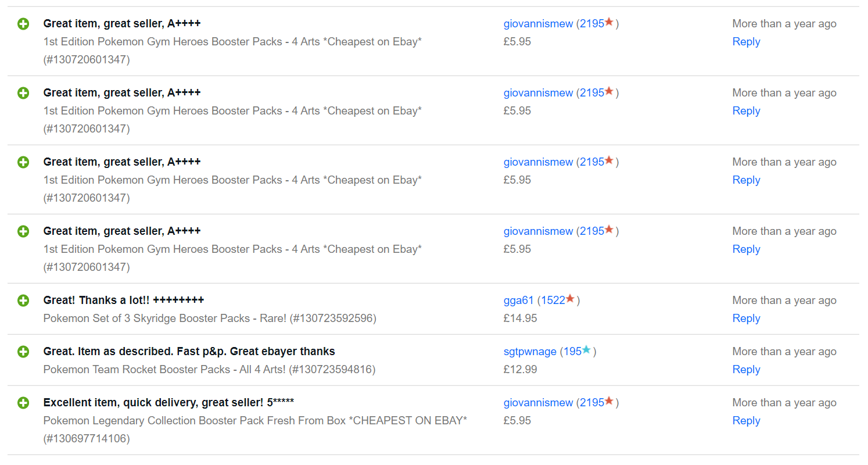Viewport: 868px width, 465px height.
Task: Click the blue star next to sgtpwnage's rating
Action: point(586,350)
